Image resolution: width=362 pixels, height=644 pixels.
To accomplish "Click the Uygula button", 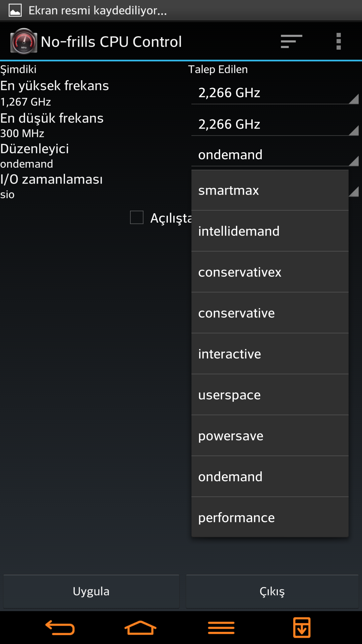I will (91, 591).
